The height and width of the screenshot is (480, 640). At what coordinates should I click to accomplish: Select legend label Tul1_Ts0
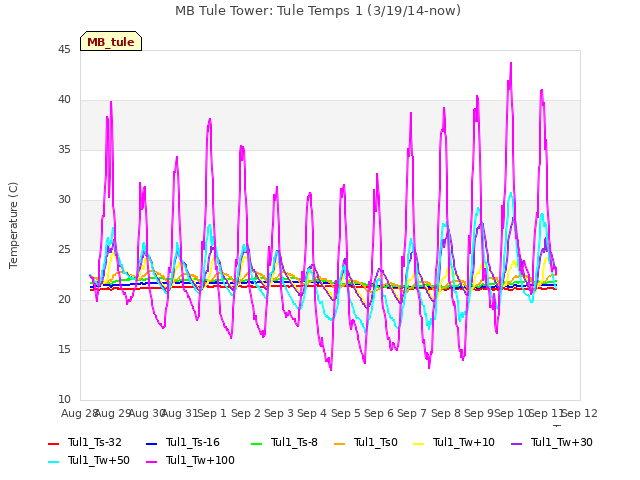[x=376, y=442]
